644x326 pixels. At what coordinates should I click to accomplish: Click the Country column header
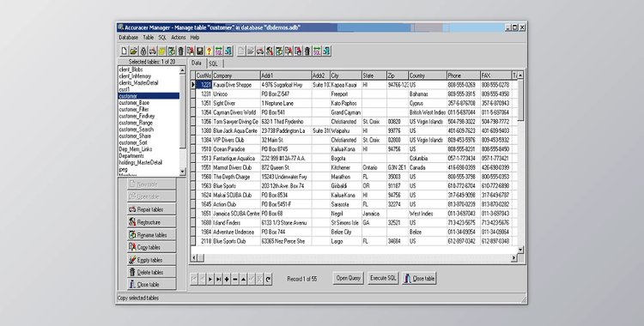427,75
